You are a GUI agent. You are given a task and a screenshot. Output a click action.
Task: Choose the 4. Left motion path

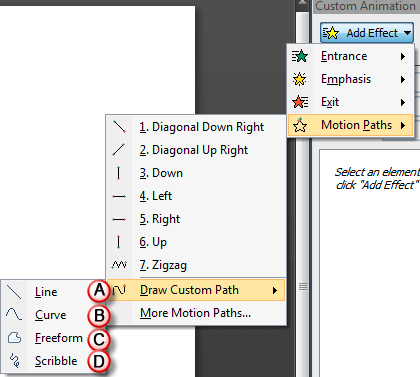pyautogui.click(x=196, y=196)
